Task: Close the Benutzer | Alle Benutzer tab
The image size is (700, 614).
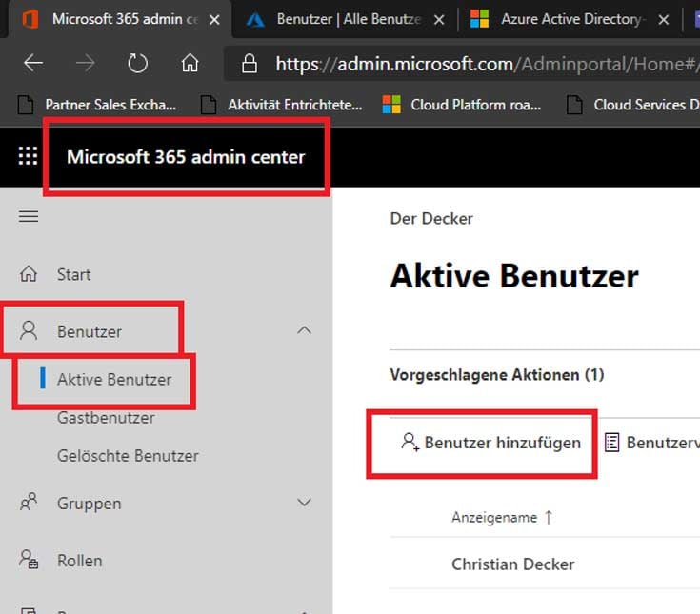Action: [439, 20]
